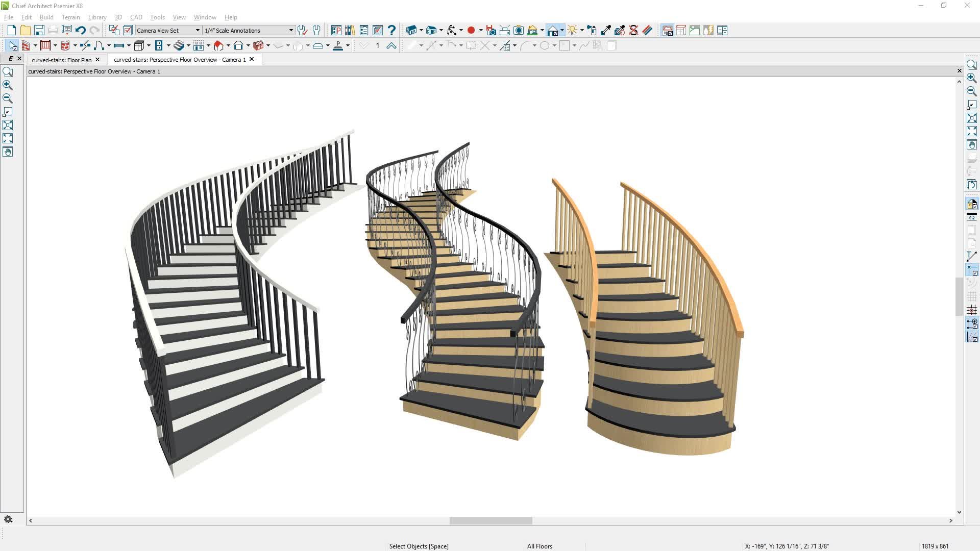Open the Camera View Set dropdown
The width and height of the screenshot is (980, 551).
(x=198, y=31)
